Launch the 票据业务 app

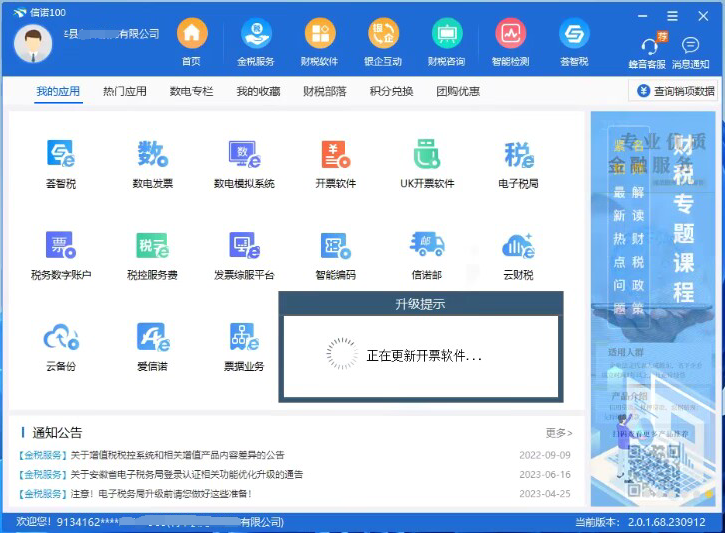tap(244, 347)
